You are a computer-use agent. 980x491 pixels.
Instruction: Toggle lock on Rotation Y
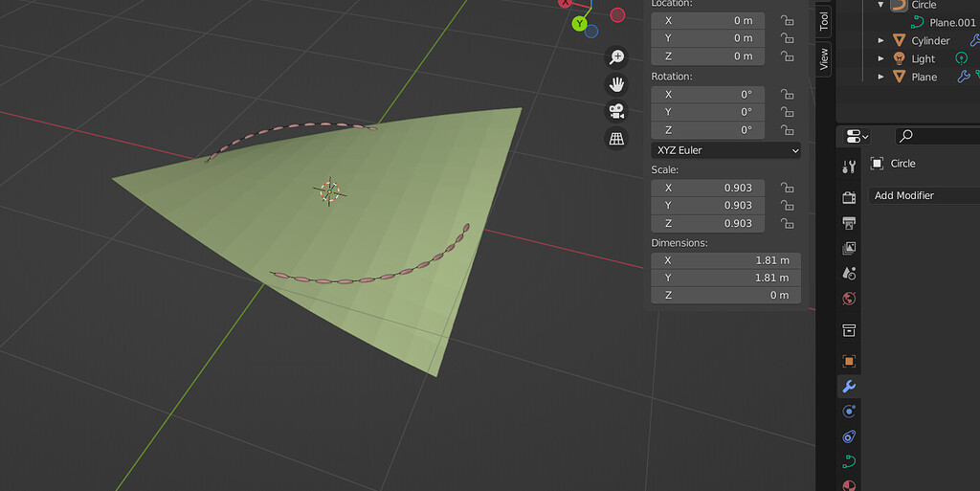click(787, 112)
